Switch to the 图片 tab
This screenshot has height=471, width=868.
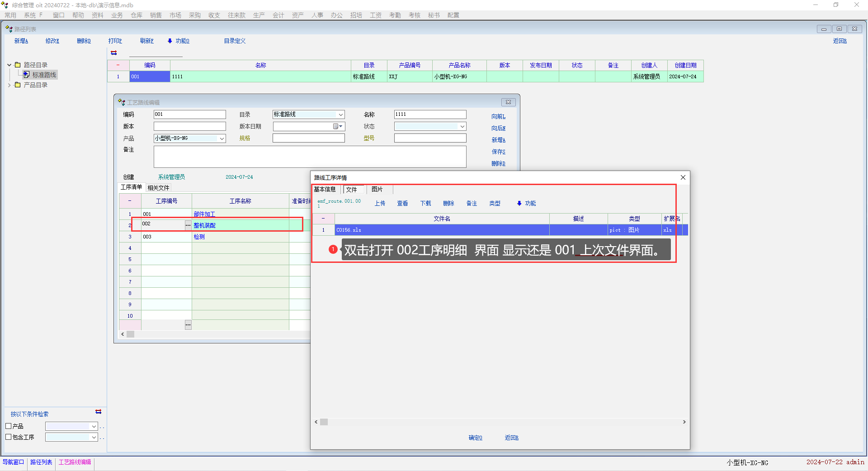(x=377, y=189)
